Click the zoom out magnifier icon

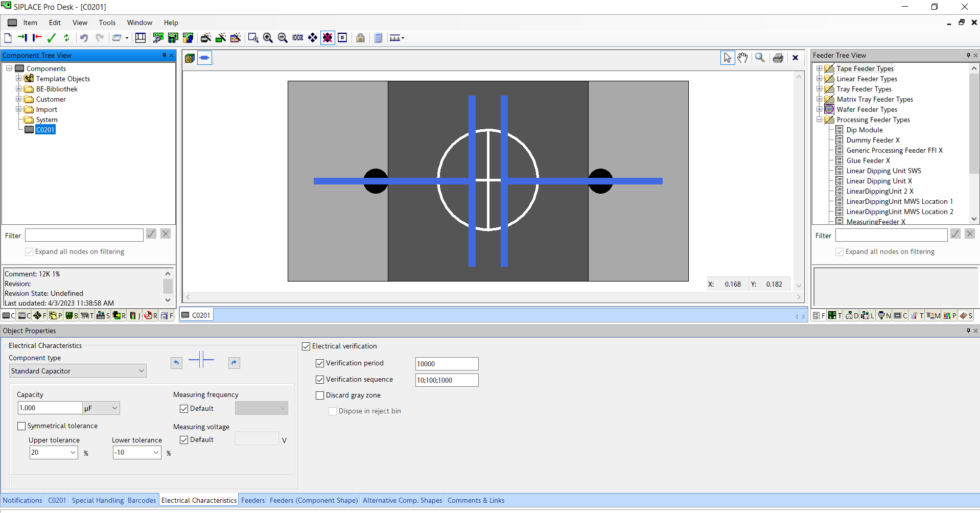283,38
